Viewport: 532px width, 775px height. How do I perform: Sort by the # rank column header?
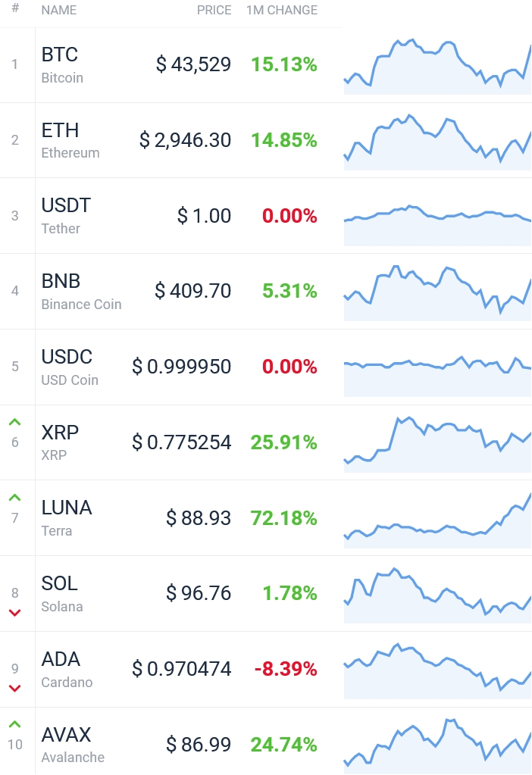point(15,8)
